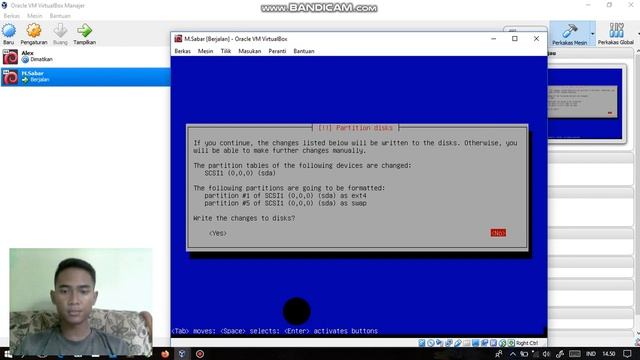Open the Tilik menu in VM window
The image size is (640, 360).
(x=226, y=51)
